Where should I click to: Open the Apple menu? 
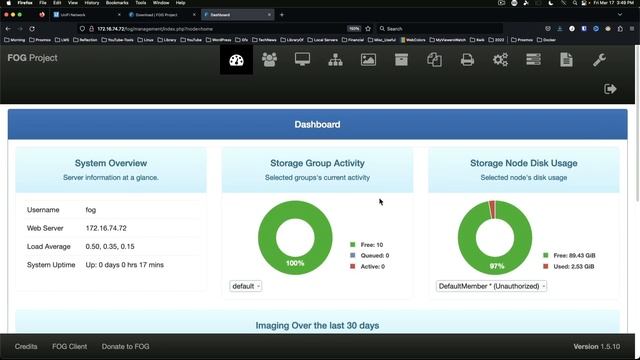[9, 3]
